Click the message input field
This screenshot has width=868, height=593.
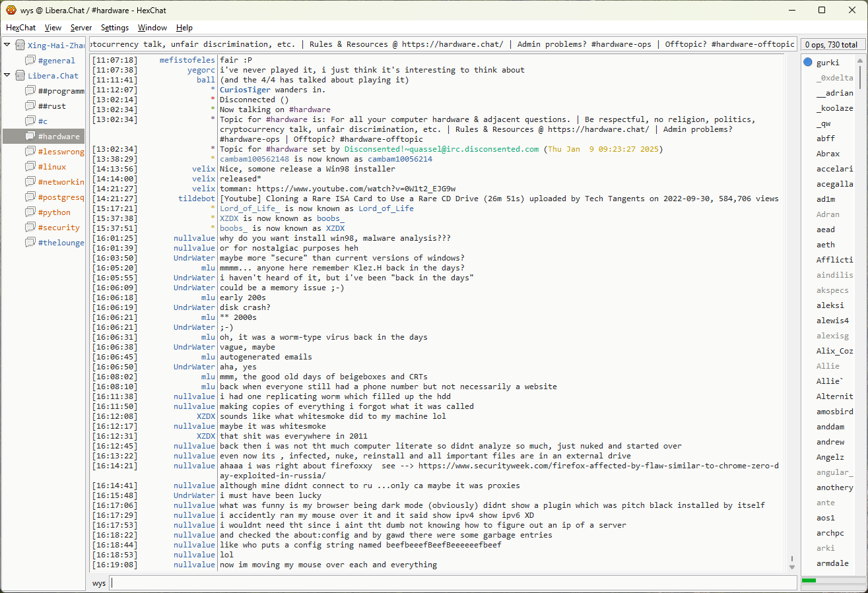point(453,583)
